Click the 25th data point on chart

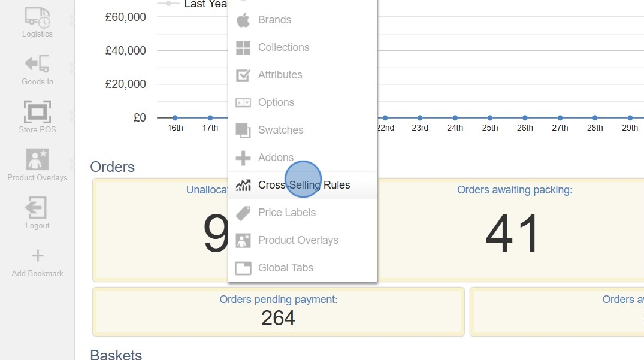[490, 118]
